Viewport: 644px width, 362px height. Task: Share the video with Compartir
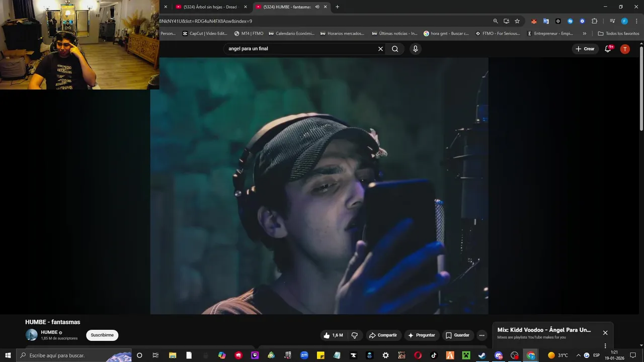click(x=383, y=335)
